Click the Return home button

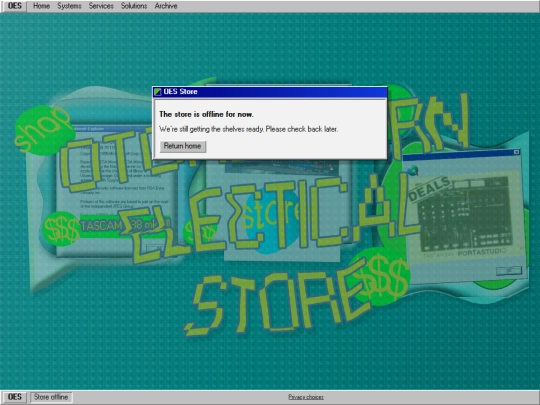[x=183, y=146]
